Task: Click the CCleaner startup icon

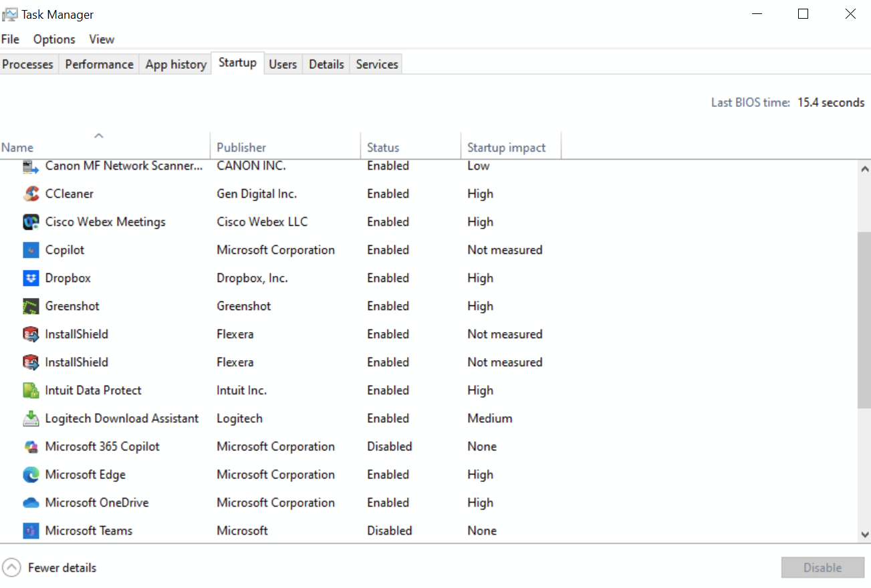Action: coord(31,194)
